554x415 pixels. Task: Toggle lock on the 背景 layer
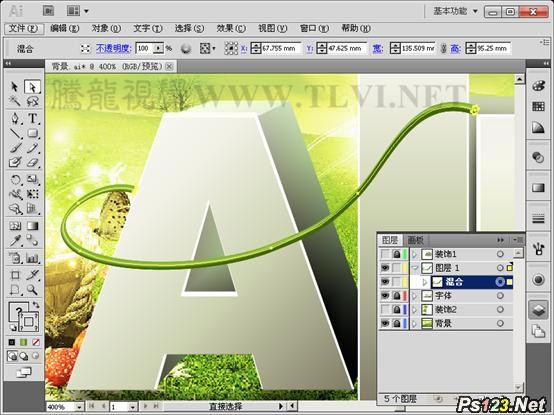pyautogui.click(x=397, y=323)
